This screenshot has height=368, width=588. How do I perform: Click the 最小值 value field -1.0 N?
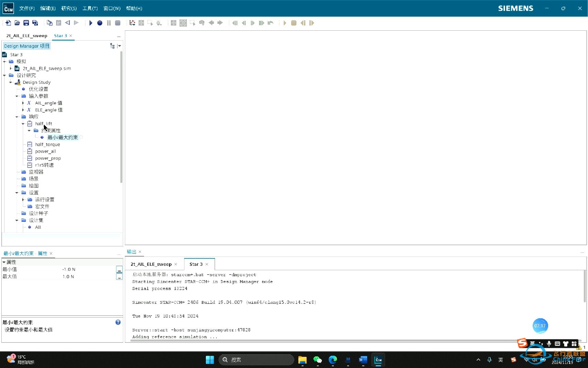[88, 269]
